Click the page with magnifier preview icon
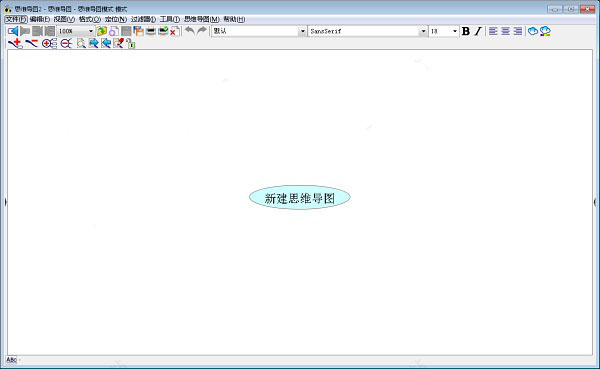This screenshot has height=369, width=600. [114, 31]
